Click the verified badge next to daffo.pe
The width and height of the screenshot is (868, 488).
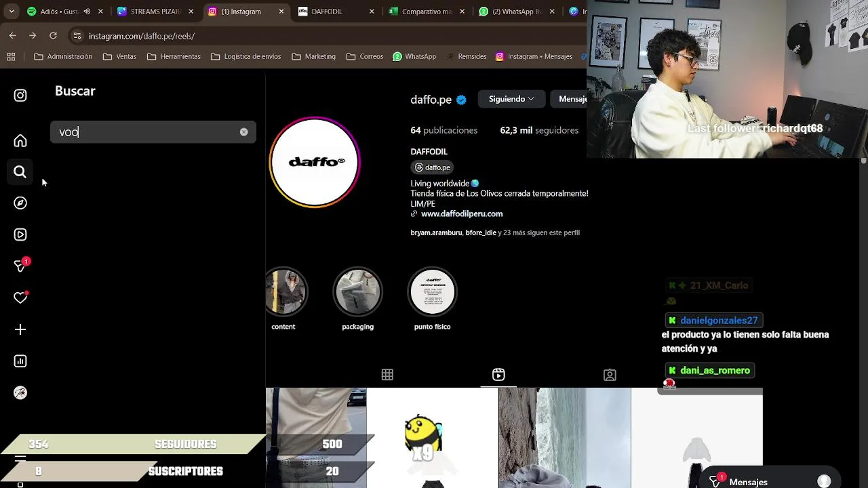461,100
